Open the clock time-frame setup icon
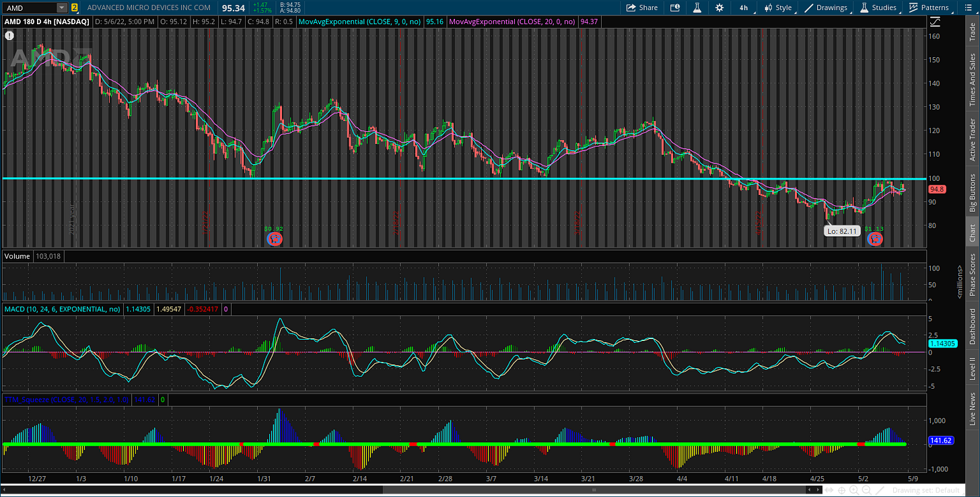980x497 pixels. [x=675, y=7]
